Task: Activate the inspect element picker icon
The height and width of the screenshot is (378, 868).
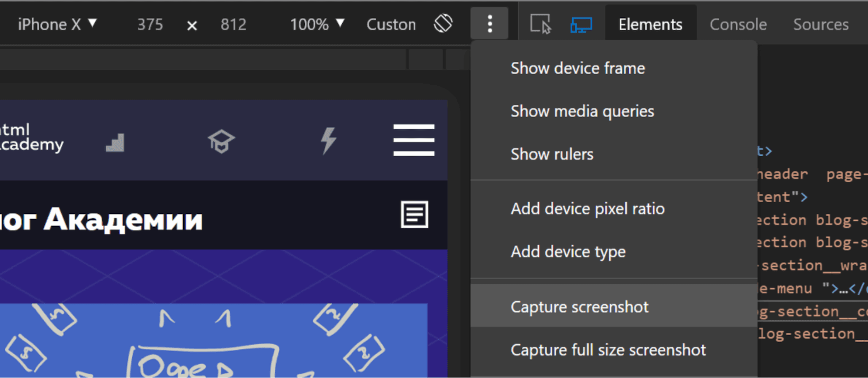Action: tap(540, 24)
